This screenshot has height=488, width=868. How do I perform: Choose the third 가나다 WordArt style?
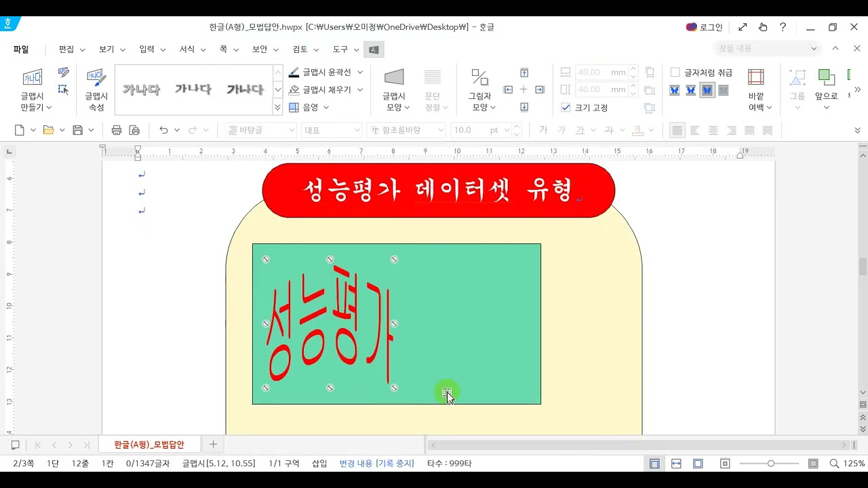click(245, 89)
